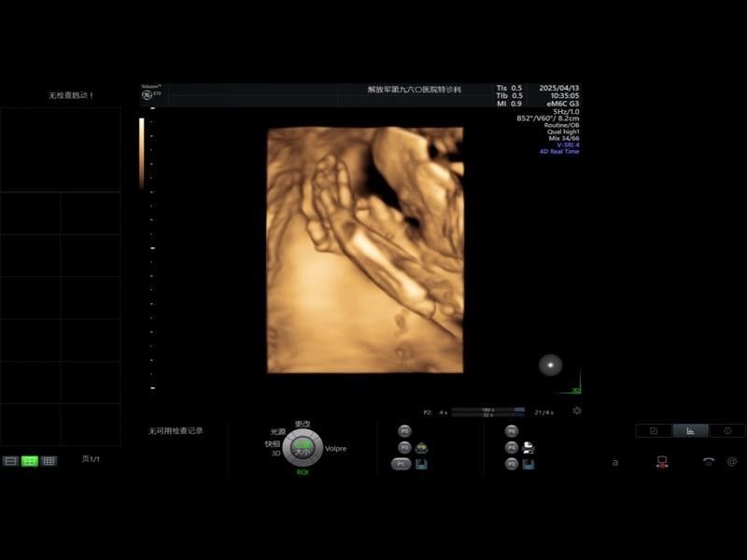This screenshot has height=560, width=747.
Task: Click the 'Routine/OB' preset label
Action: click(562, 125)
